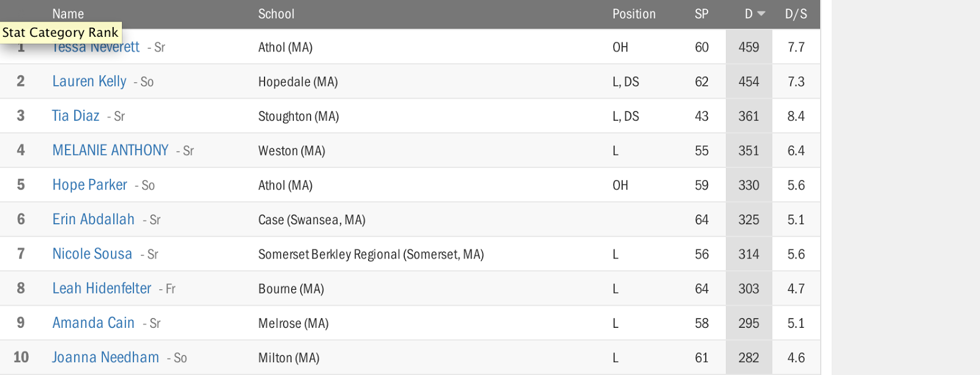980x375 pixels.
Task: Open Leah Hidenfelter's player profile
Action: click(102, 288)
